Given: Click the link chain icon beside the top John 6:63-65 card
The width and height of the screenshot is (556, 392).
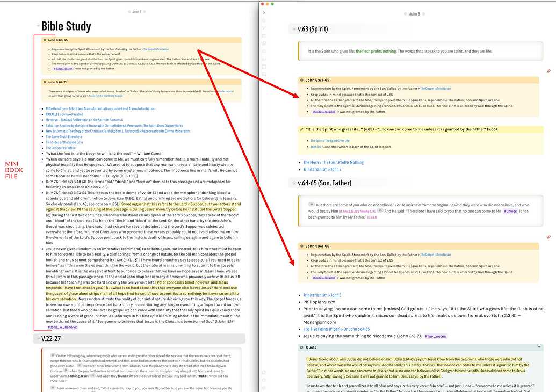Looking at the screenshot, I should [x=549, y=71].
